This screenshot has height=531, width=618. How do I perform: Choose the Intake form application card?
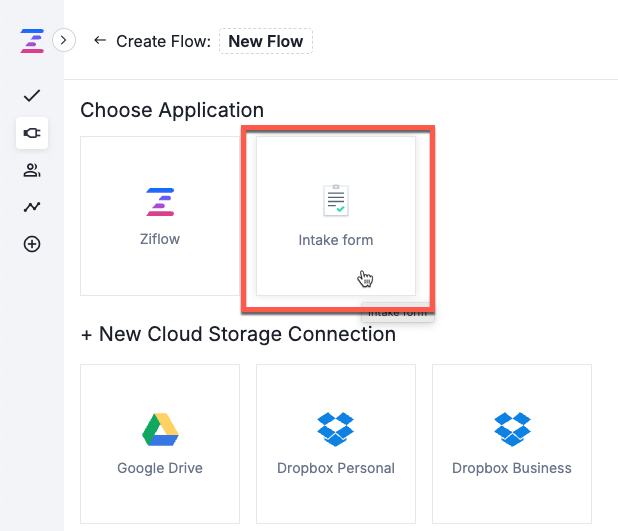(x=336, y=216)
